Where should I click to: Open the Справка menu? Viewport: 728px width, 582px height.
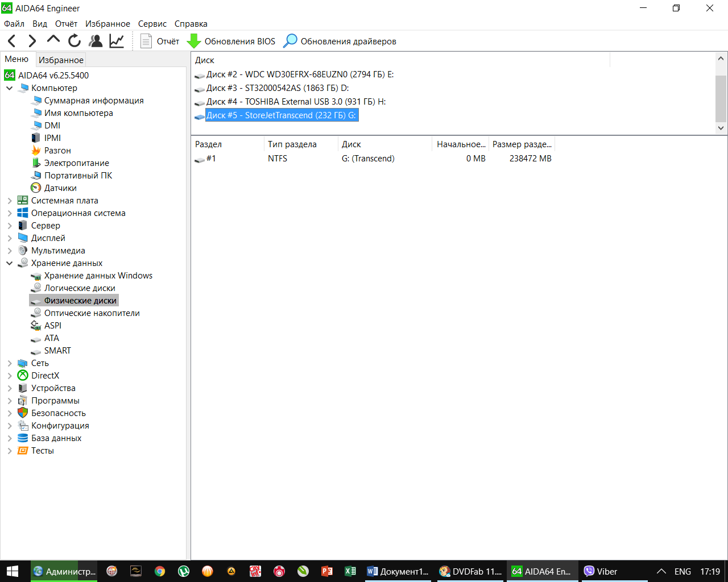[191, 24]
